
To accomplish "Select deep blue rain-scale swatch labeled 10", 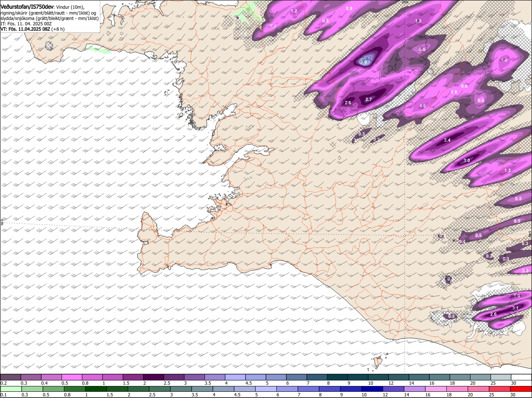I will coord(372,389).
